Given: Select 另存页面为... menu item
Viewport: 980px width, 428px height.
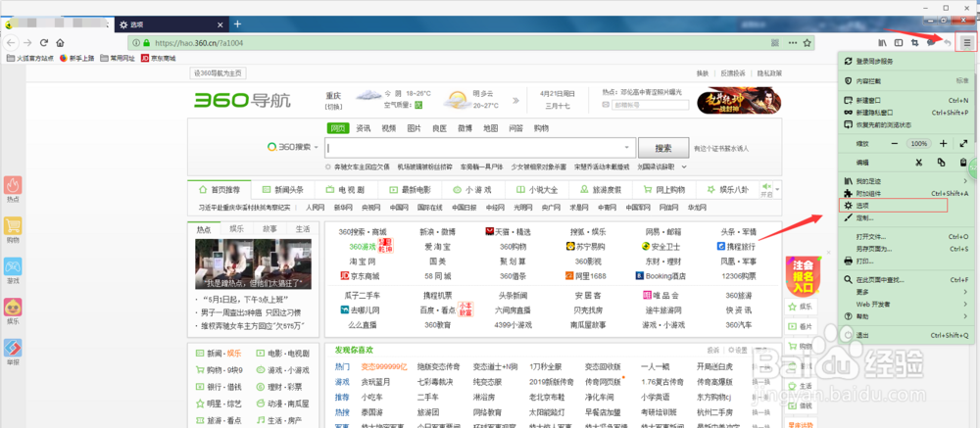Looking at the screenshot, I should (x=906, y=249).
